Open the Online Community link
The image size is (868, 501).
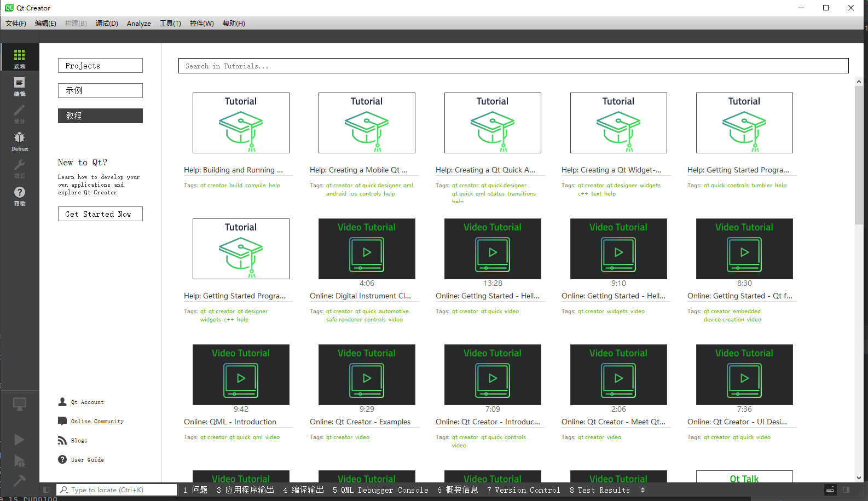pos(97,421)
